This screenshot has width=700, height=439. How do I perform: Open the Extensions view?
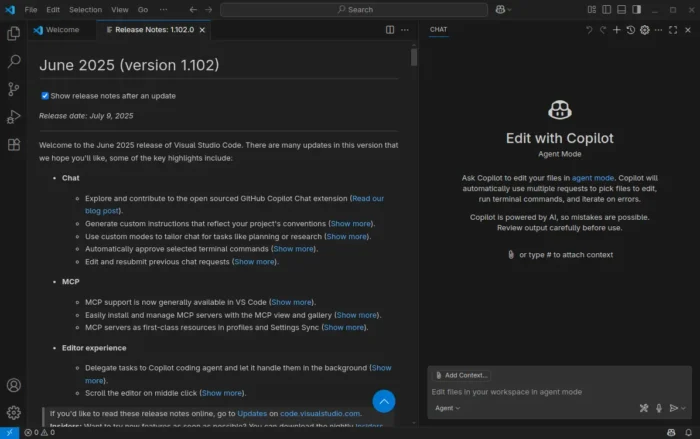(14, 145)
